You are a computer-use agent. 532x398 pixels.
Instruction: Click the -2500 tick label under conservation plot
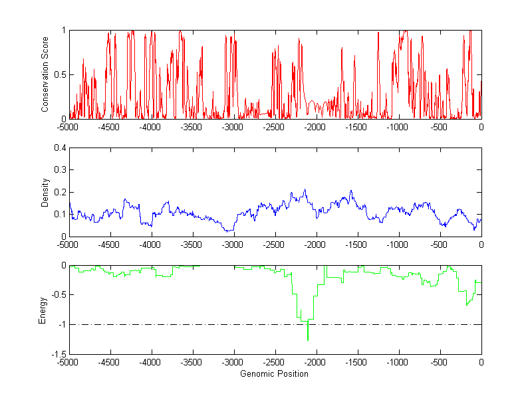tap(274, 126)
